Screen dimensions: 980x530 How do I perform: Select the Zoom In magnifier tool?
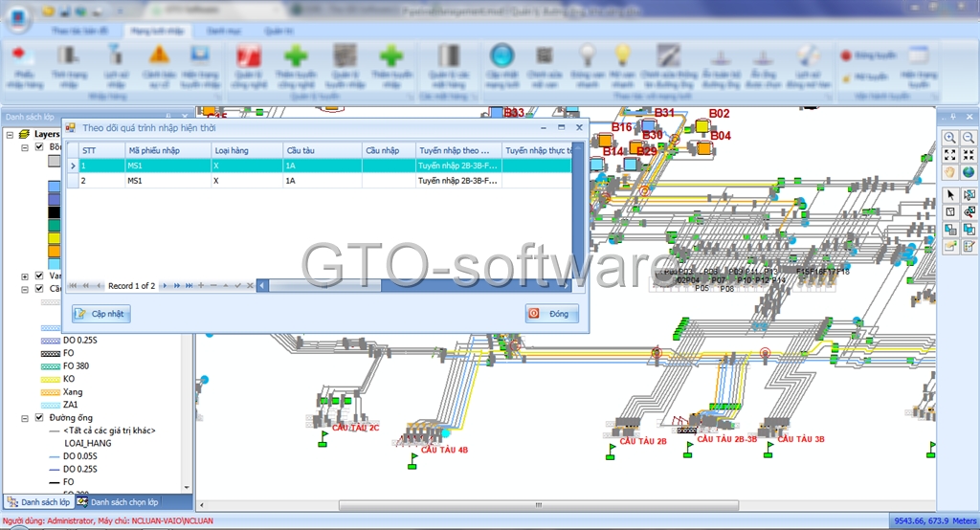click(950, 138)
